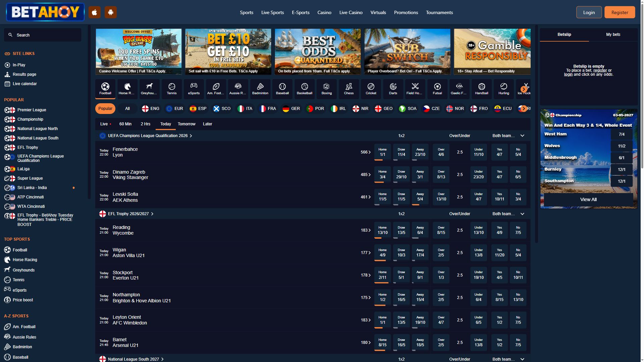Switch to the Tomorrow time filter tab
This screenshot has height=362, width=644.
(186, 124)
